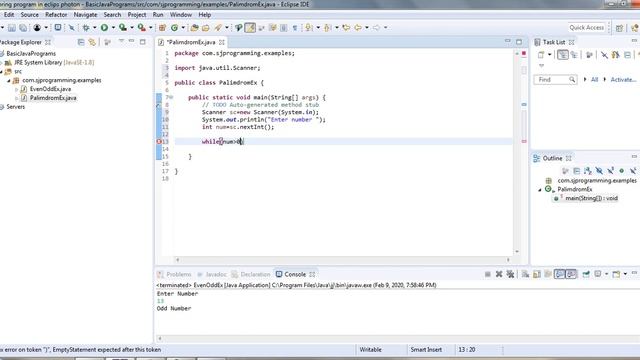Select main(String[]) : void in Outline
This screenshot has height=360, width=640.
[591, 198]
